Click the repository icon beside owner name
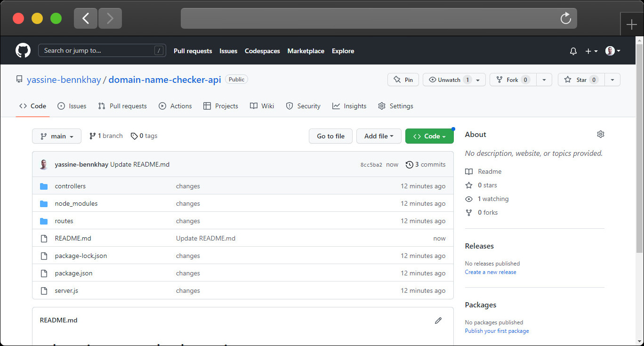Viewport: 644px width, 346px height. coord(19,80)
